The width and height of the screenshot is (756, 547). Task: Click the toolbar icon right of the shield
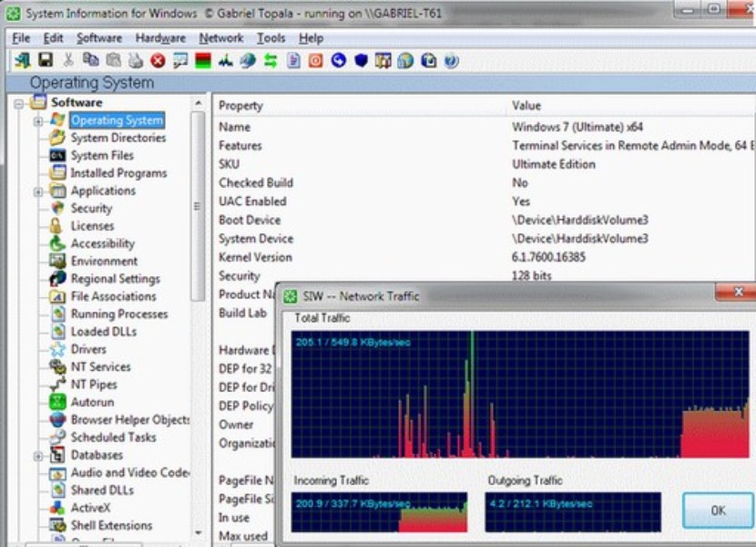pyautogui.click(x=383, y=61)
